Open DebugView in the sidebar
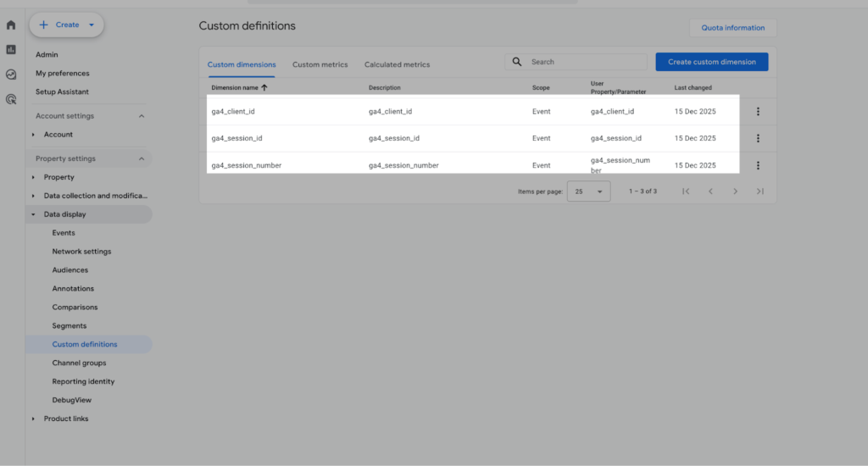This screenshot has width=868, height=466. pos(71,400)
